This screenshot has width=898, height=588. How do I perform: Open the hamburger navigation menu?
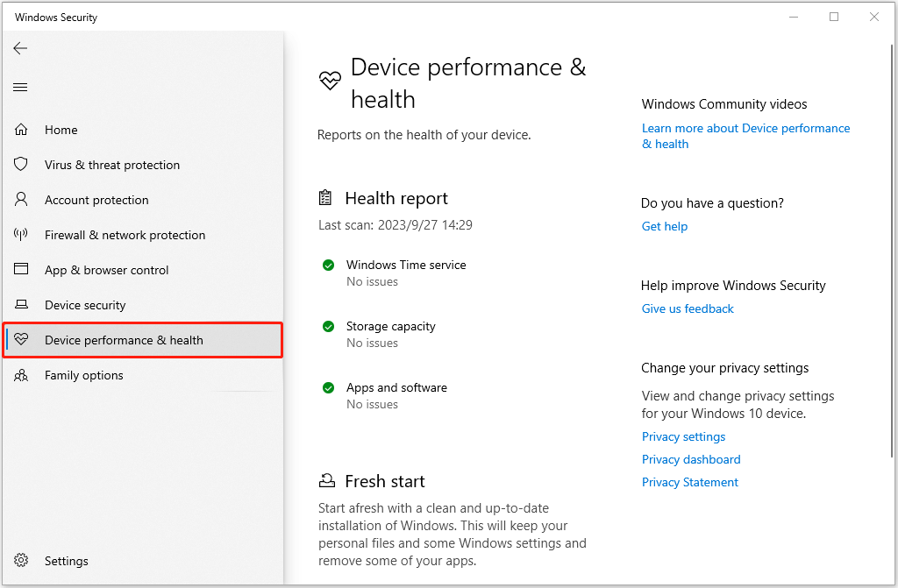point(21,87)
